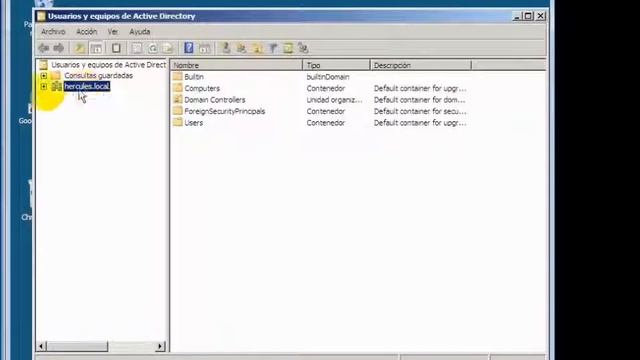Click the Consultas guardadas folder icon
The height and width of the screenshot is (360, 640).
(56, 76)
